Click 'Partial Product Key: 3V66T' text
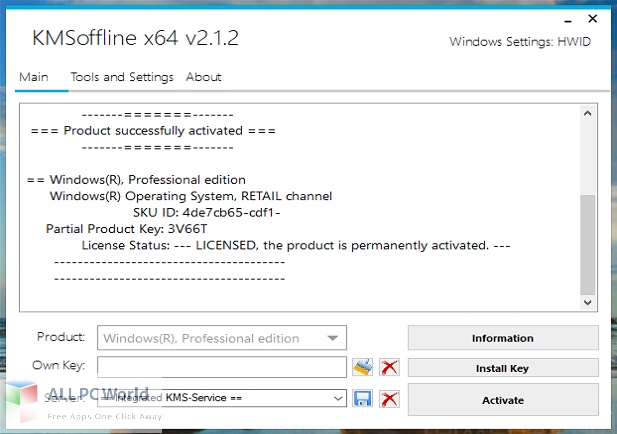 pos(126,229)
